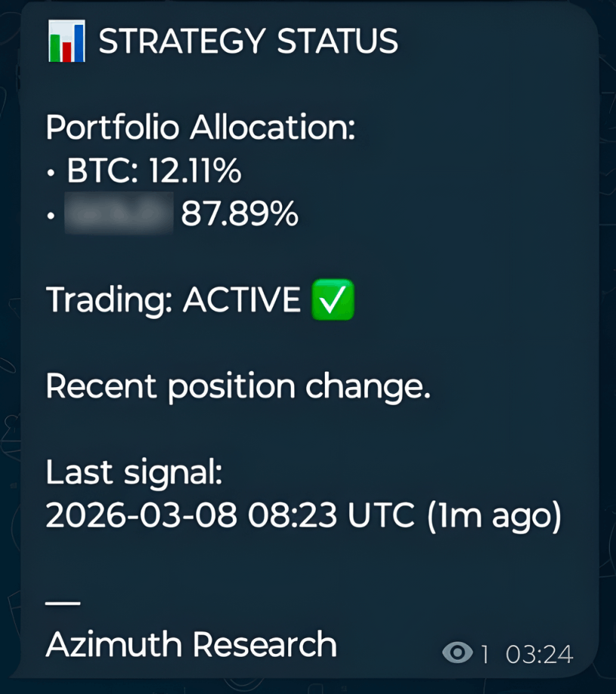Viewport: 616px width, 694px height.
Task: Click the Recent position change text
Action: tap(237, 387)
